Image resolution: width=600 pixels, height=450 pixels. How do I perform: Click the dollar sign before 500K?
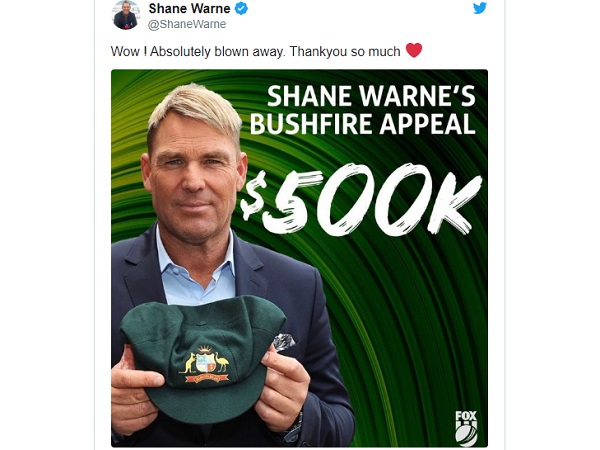(253, 196)
